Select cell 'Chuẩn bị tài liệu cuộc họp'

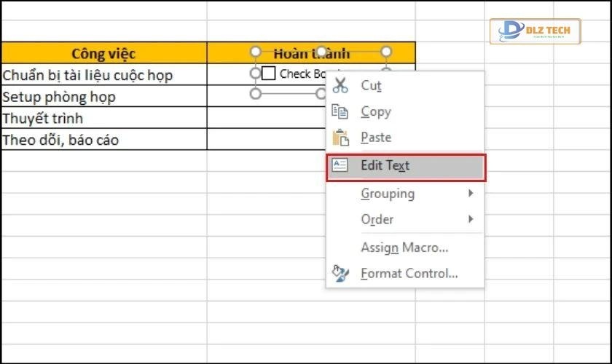tap(103, 75)
